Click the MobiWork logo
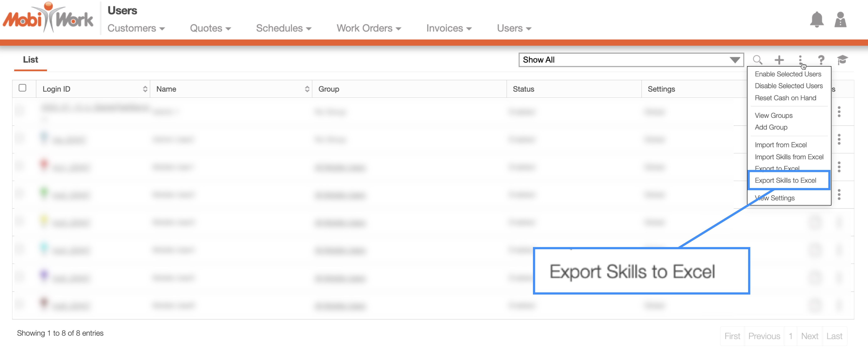This screenshot has width=868, height=354. (x=48, y=19)
